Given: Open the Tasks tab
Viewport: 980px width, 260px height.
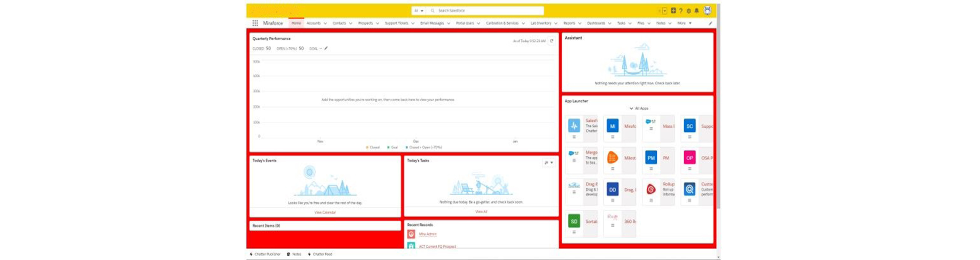Looking at the screenshot, I should tap(621, 23).
